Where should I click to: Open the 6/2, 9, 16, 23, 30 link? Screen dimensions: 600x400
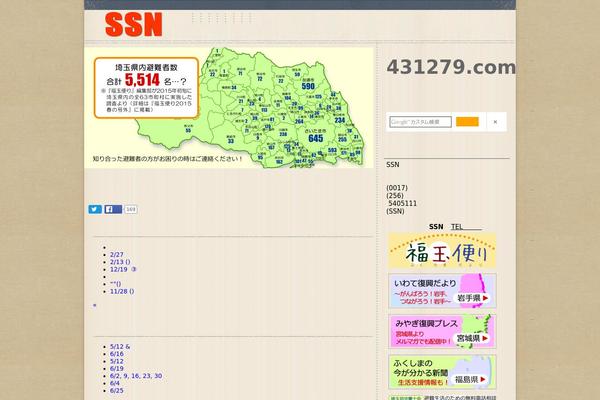tap(136, 376)
